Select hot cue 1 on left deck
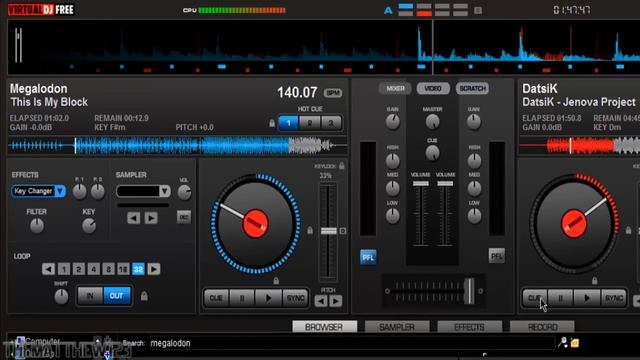This screenshot has height=360, width=640. tap(288, 123)
